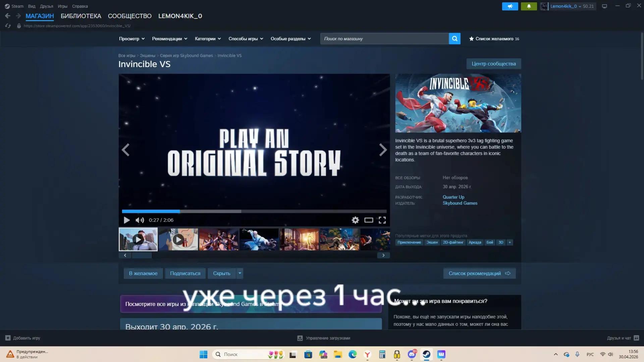Viewport: 644px width, 362px height.
Task: Open the Steam menu
Action: [14, 6]
